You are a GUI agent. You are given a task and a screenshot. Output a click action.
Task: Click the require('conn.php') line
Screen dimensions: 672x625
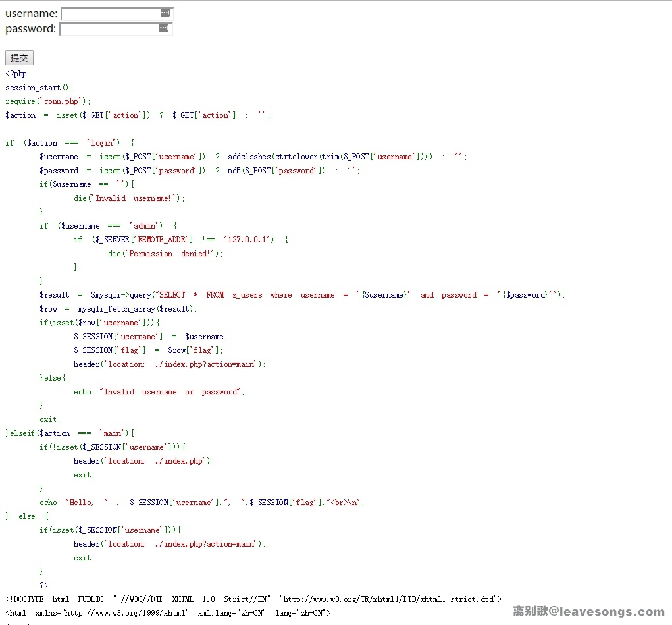(48, 101)
